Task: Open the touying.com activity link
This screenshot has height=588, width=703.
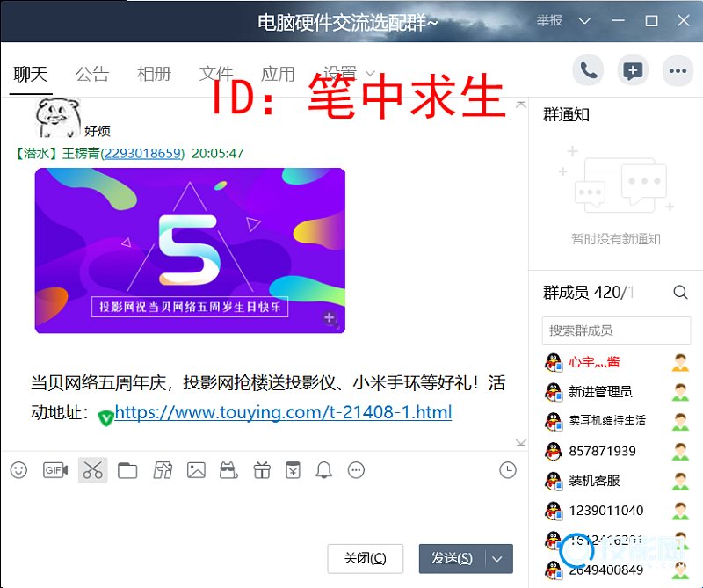Action: (x=283, y=411)
